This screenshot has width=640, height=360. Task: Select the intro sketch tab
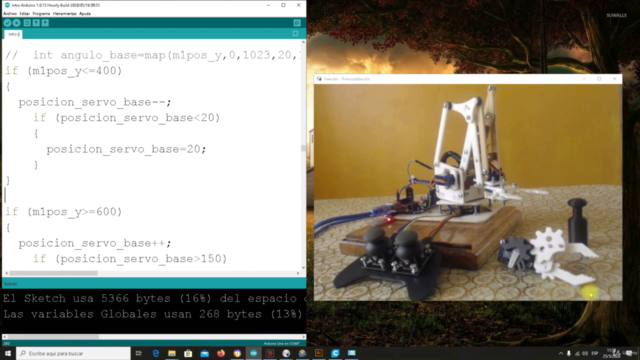[14, 34]
